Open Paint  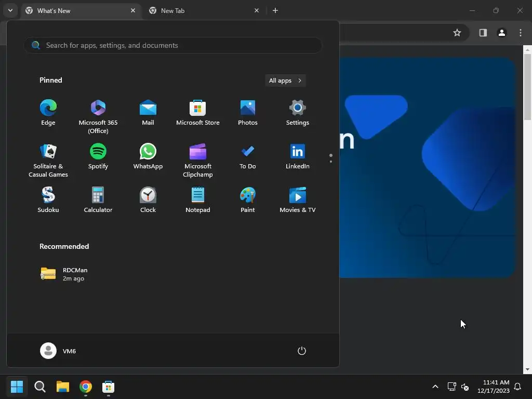[x=248, y=200]
